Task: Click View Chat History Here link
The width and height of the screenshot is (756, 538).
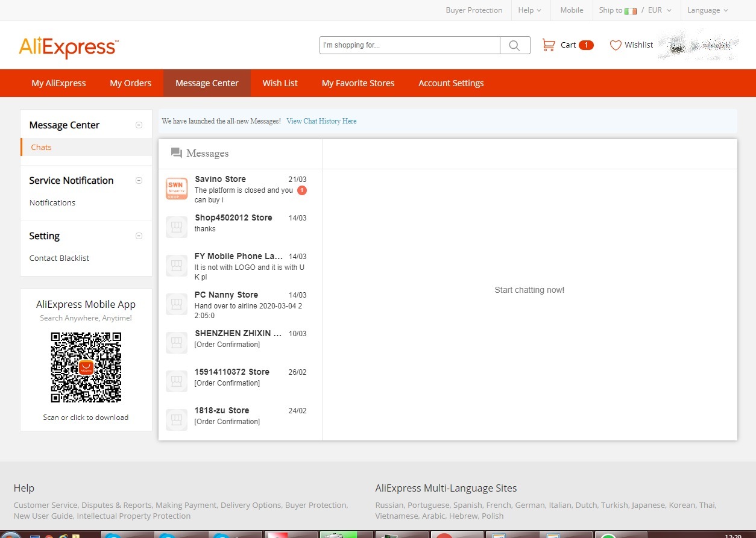Action: [321, 121]
